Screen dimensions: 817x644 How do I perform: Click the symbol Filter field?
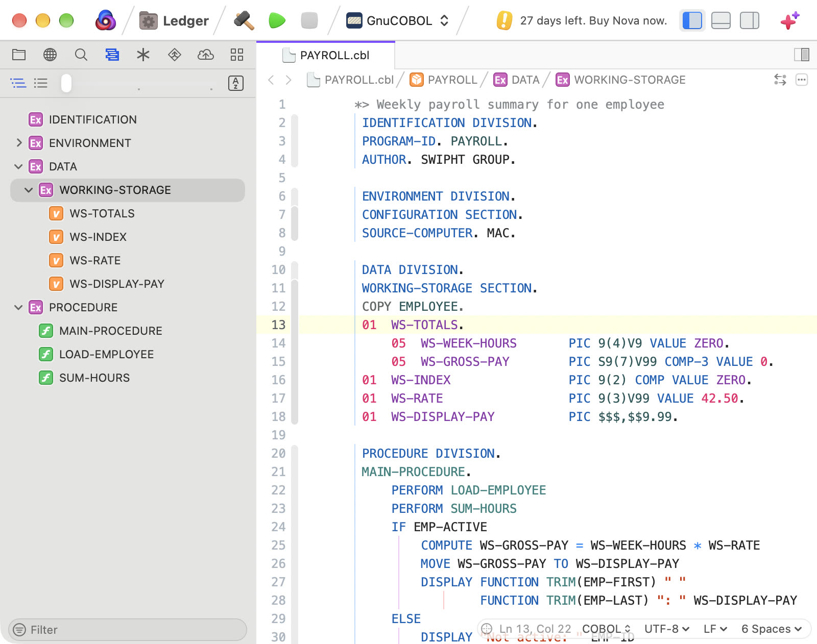tap(128, 630)
